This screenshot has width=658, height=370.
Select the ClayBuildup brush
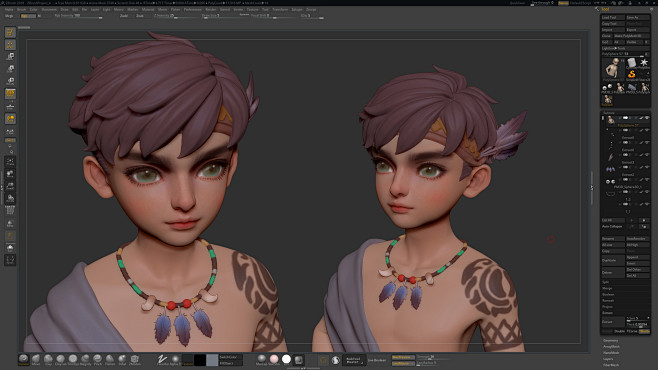(60, 359)
